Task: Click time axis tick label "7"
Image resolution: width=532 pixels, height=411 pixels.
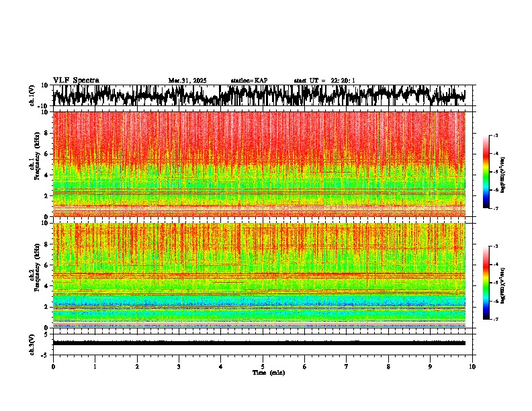Action: point(347,367)
